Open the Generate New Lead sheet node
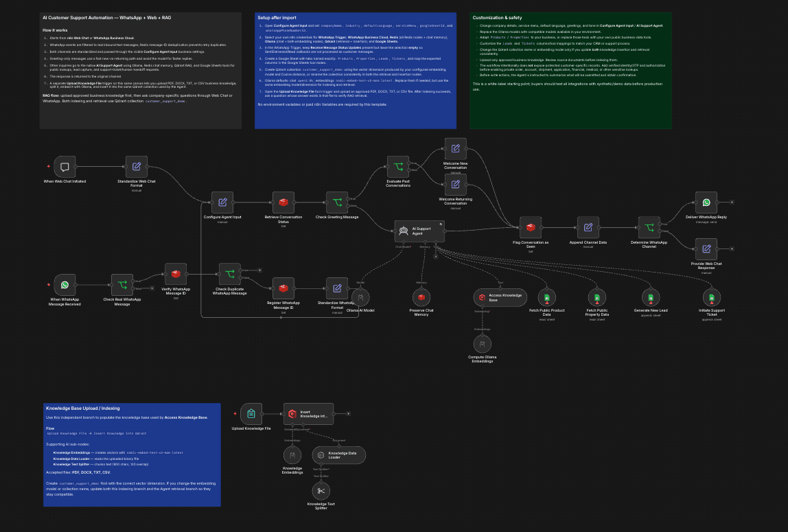This screenshot has height=532, width=788. click(x=651, y=297)
